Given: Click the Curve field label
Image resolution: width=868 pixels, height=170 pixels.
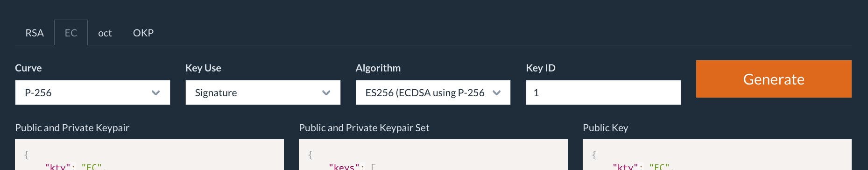Looking at the screenshot, I should pos(28,68).
